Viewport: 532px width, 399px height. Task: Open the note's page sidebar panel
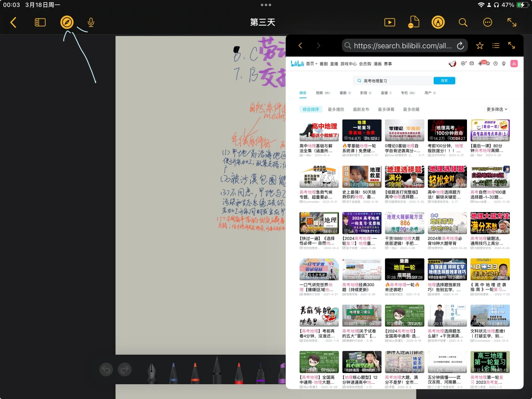40,23
